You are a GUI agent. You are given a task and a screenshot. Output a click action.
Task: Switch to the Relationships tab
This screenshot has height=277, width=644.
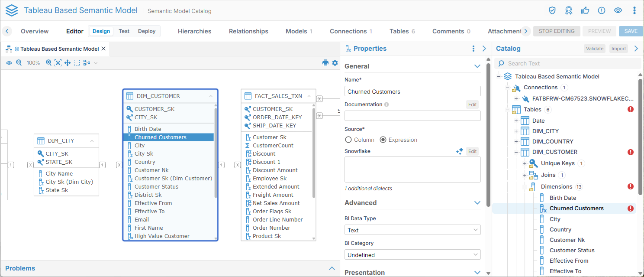(x=248, y=31)
